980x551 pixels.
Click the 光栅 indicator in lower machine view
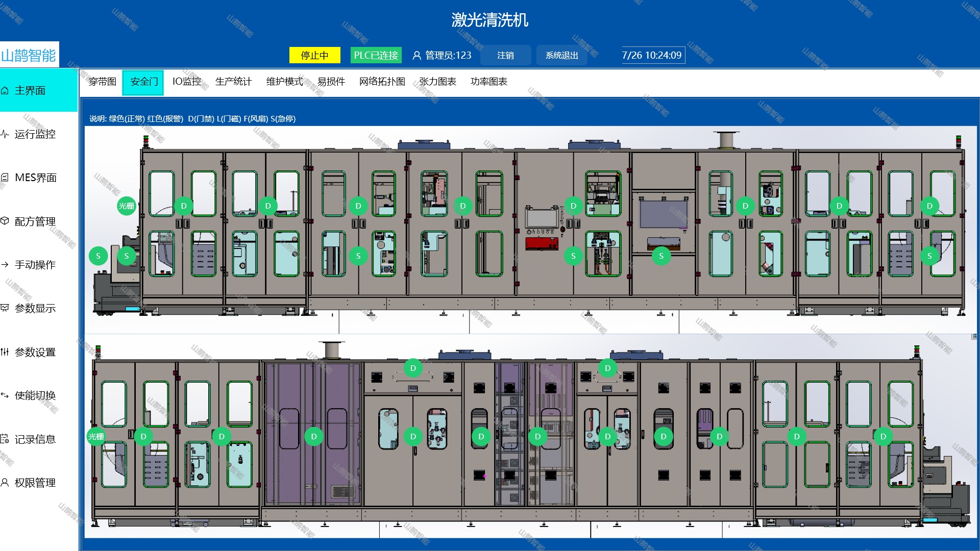tap(96, 437)
